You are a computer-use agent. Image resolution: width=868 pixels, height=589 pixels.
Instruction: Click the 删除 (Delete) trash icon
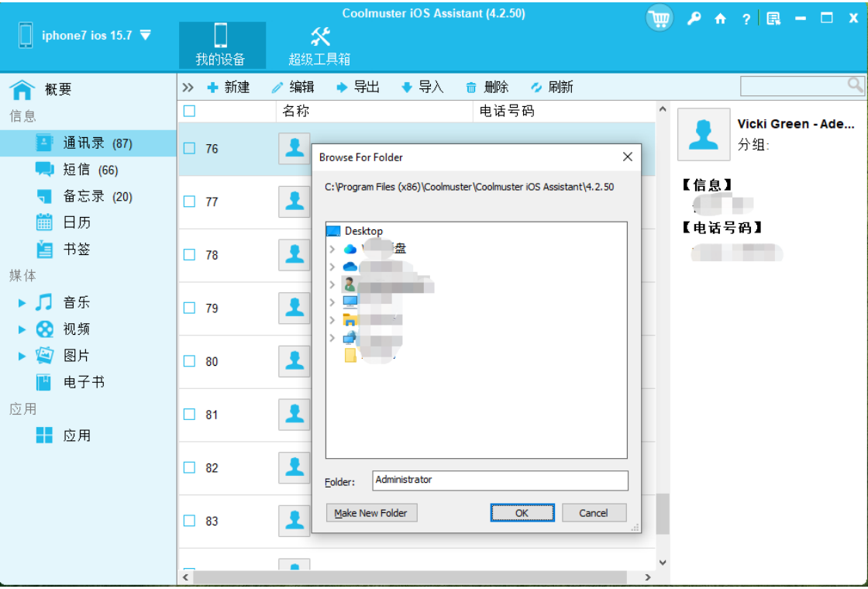click(470, 87)
